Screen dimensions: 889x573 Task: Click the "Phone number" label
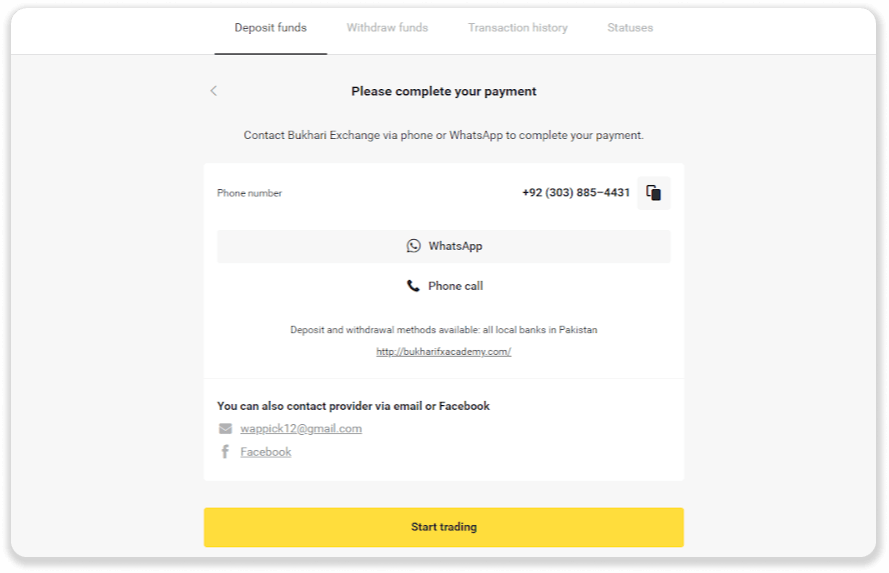[249, 193]
